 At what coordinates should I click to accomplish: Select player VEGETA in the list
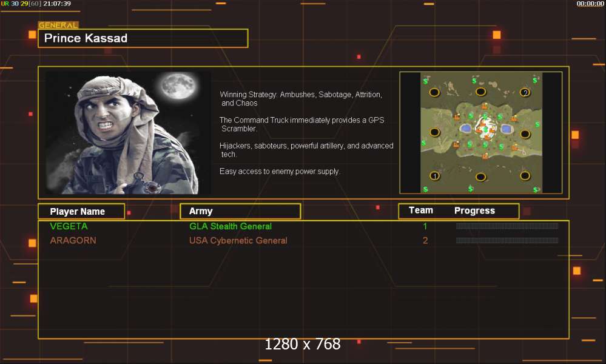coord(69,226)
